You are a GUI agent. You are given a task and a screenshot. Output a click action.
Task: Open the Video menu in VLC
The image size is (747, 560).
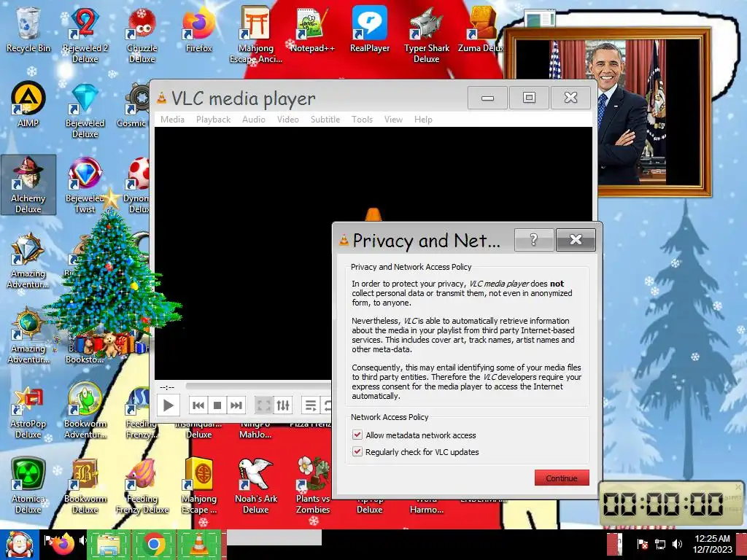pyautogui.click(x=287, y=120)
